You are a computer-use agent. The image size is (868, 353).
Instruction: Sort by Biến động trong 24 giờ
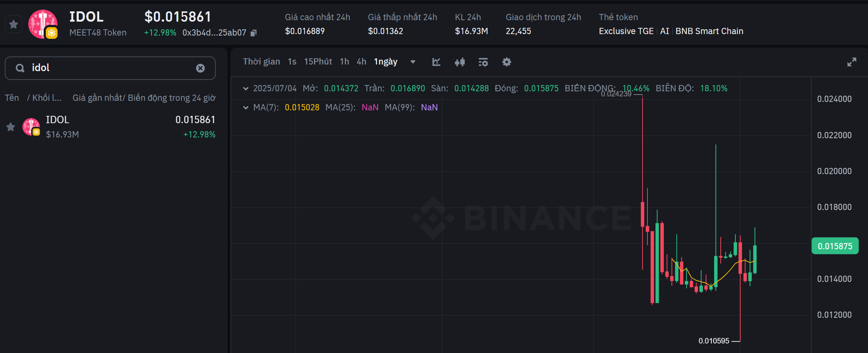(x=172, y=98)
